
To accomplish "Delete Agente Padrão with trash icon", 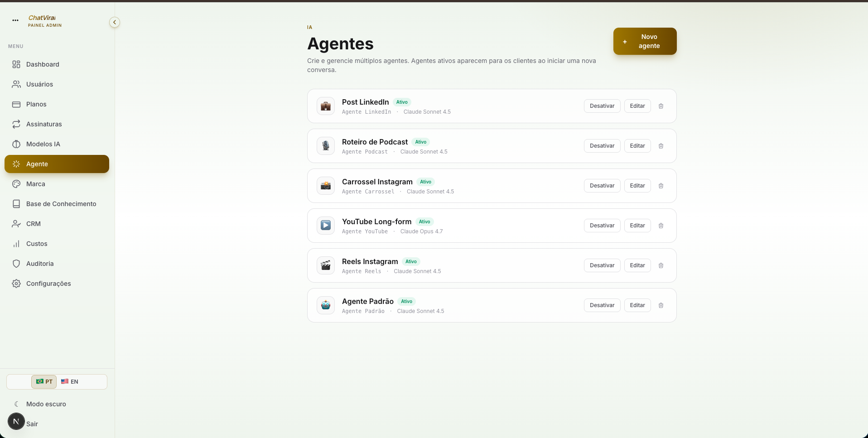I will click(x=661, y=305).
